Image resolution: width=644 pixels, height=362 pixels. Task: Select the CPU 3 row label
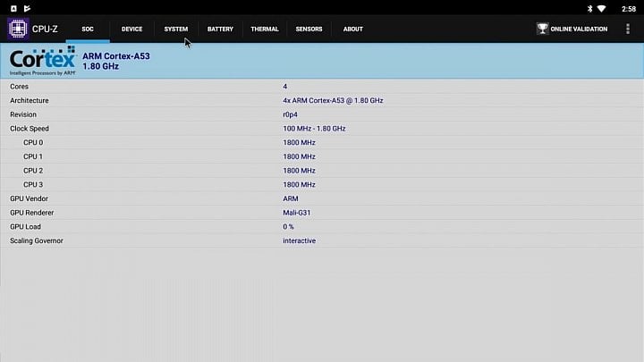coord(33,185)
